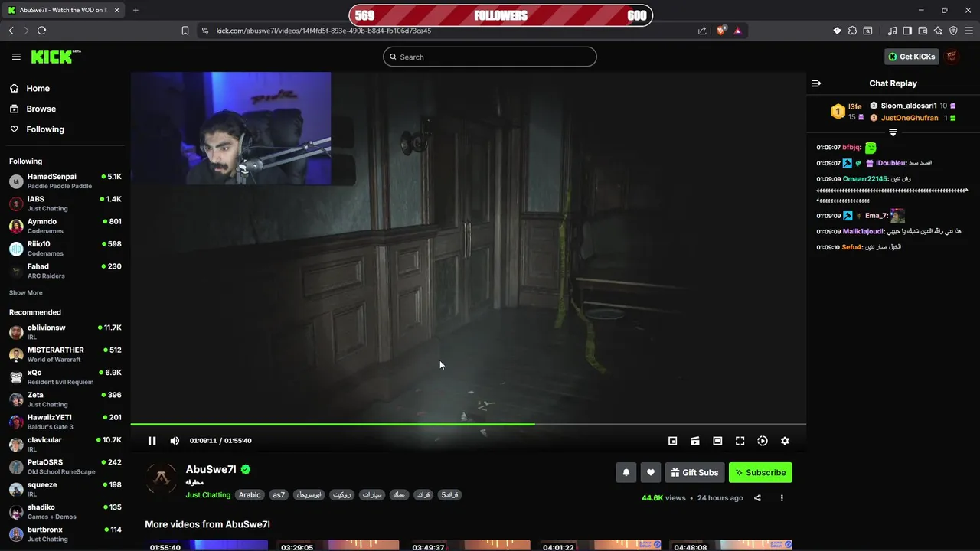Collapse the Chat Replay panel
980x551 pixels.
pos(816,83)
